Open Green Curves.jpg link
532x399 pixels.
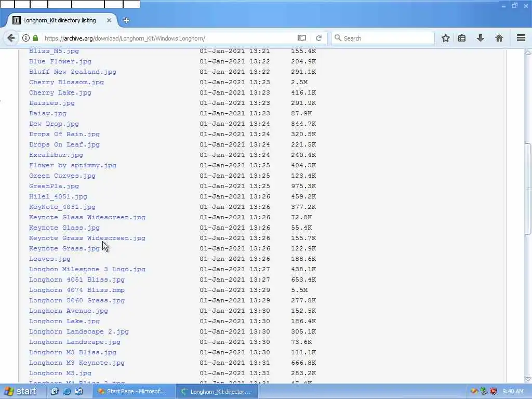coord(62,176)
